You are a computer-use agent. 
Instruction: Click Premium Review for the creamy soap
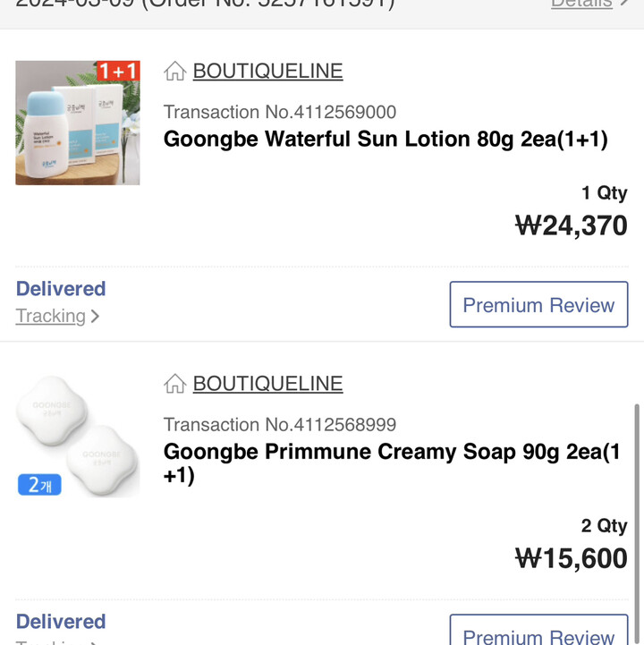538,630
